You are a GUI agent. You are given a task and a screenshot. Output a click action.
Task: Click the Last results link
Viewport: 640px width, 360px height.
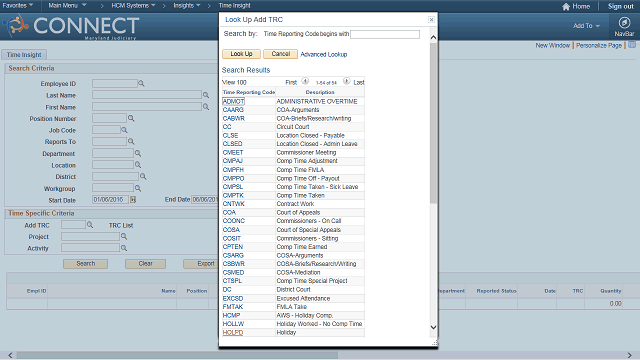tap(359, 82)
